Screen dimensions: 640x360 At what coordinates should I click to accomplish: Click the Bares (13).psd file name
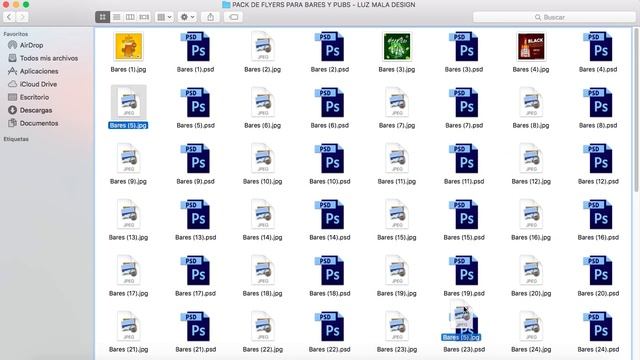[196, 238]
